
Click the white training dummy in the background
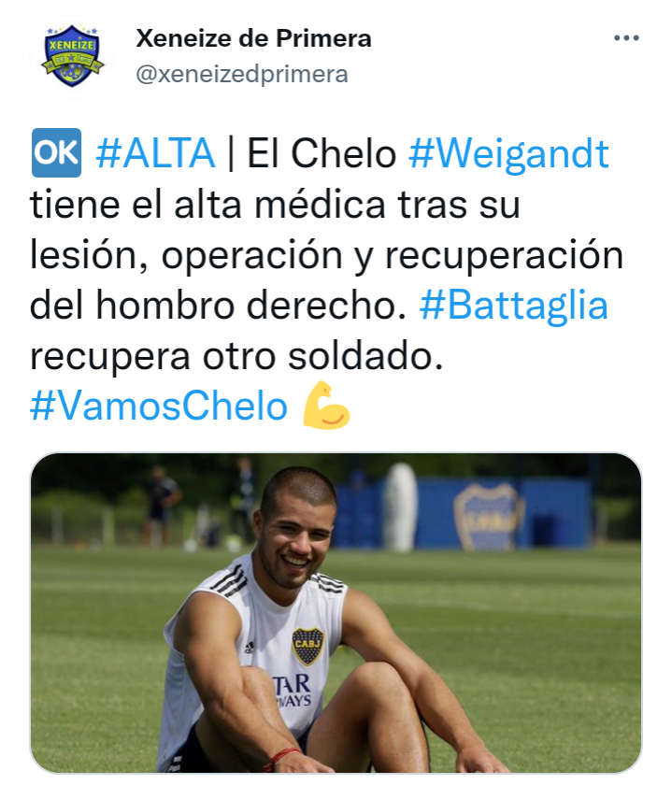(400, 507)
